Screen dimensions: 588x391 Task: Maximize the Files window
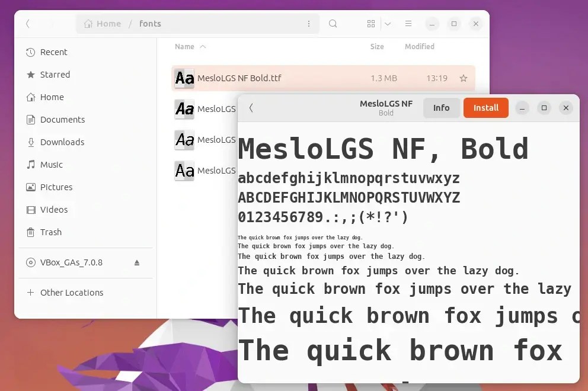pos(454,24)
